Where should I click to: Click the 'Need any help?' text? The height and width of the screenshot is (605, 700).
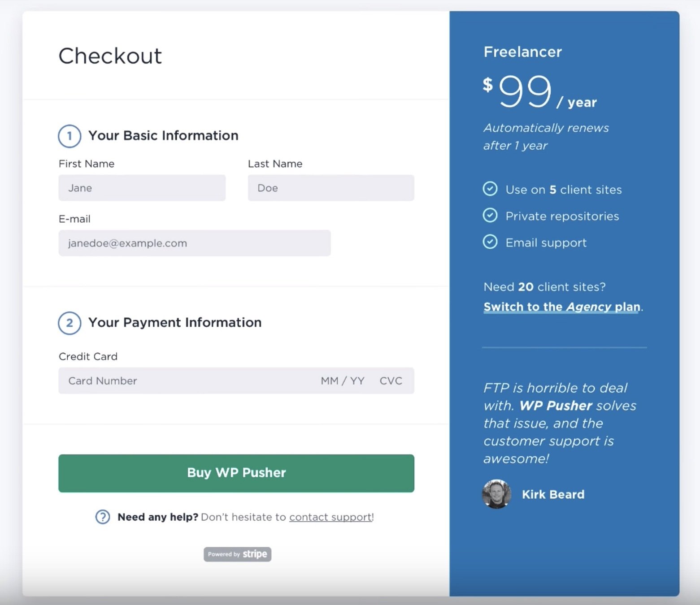coord(158,517)
